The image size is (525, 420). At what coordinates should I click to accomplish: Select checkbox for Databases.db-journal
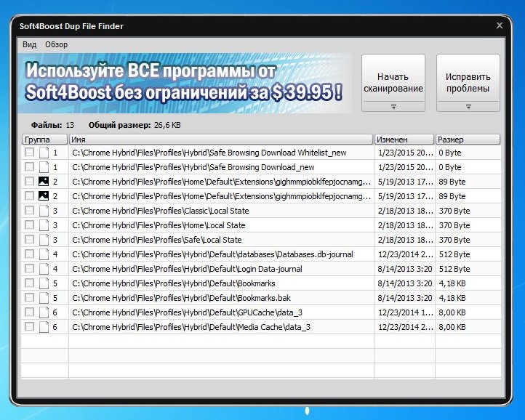pyautogui.click(x=30, y=254)
